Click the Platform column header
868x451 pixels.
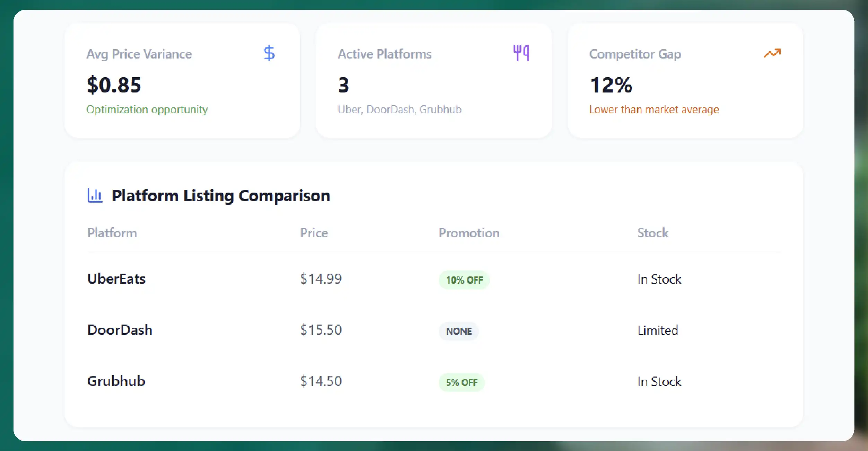(x=112, y=233)
